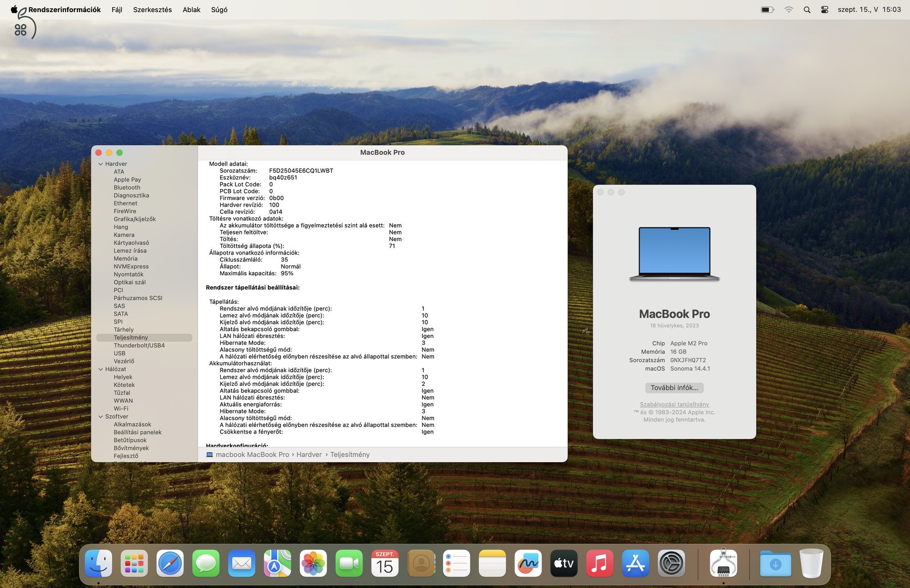Click the date and time in menu bar
This screenshot has width=910, height=588.
pyautogui.click(x=869, y=10)
